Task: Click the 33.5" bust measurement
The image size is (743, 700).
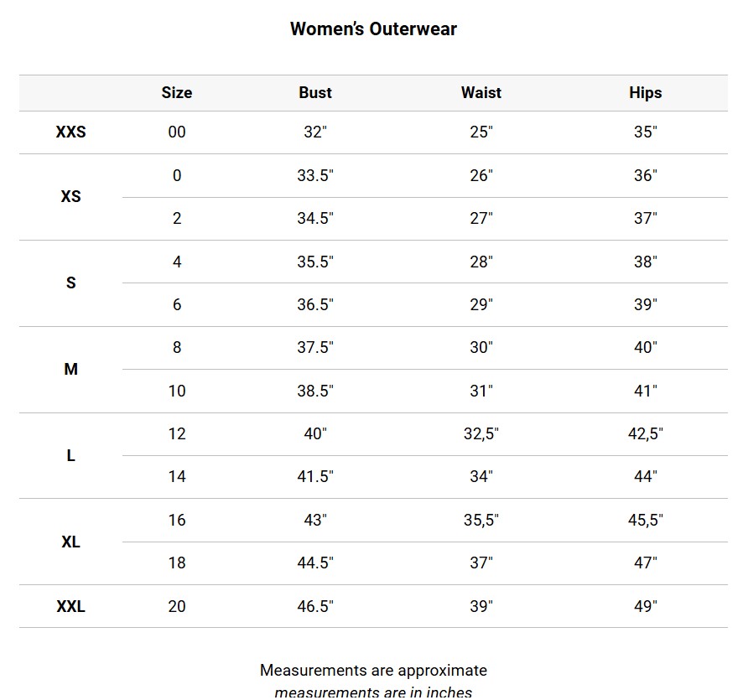Action: point(315,176)
